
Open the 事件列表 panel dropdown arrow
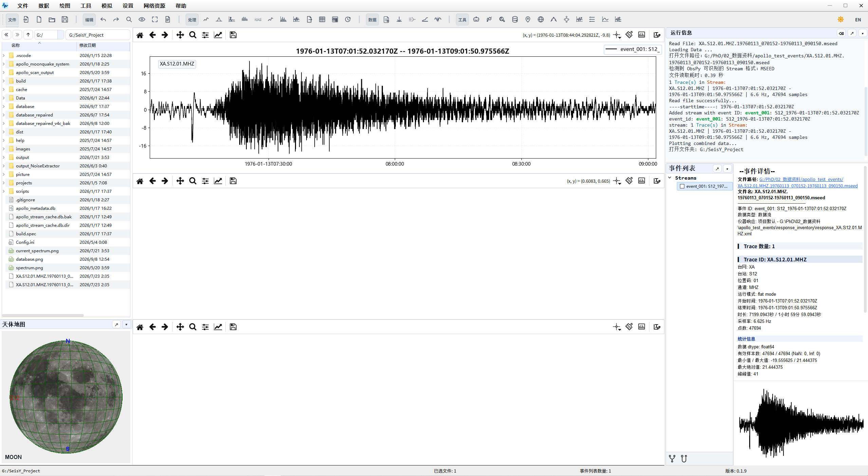pos(727,169)
